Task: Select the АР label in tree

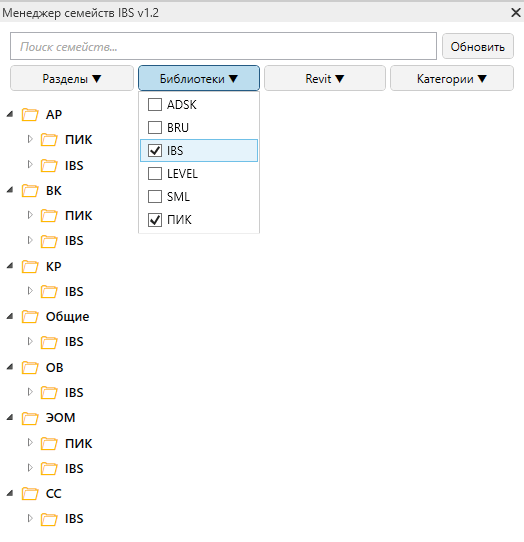Action: point(54,114)
